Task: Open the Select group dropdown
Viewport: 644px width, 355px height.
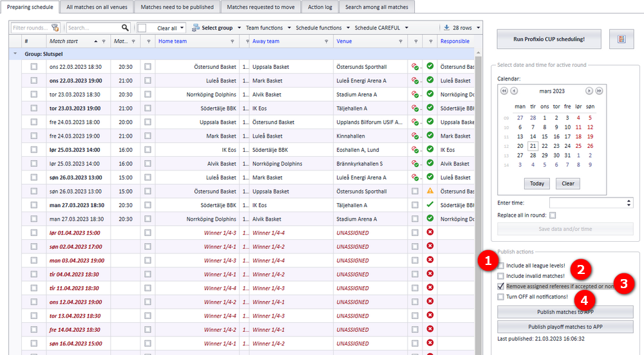Action: [240, 28]
